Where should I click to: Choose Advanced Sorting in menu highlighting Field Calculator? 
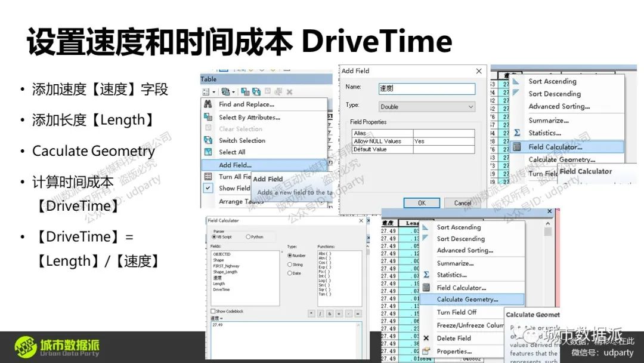click(559, 106)
